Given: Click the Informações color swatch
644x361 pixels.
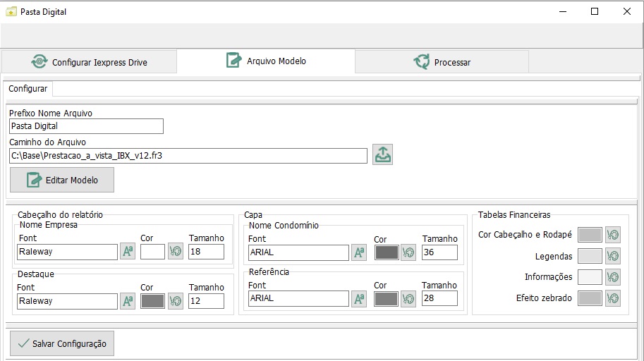Looking at the screenshot, I should [x=590, y=277].
